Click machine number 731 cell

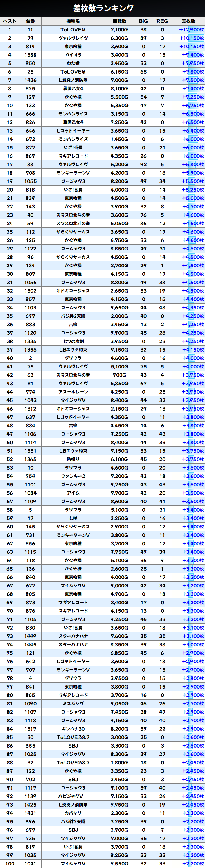pos(30,535)
